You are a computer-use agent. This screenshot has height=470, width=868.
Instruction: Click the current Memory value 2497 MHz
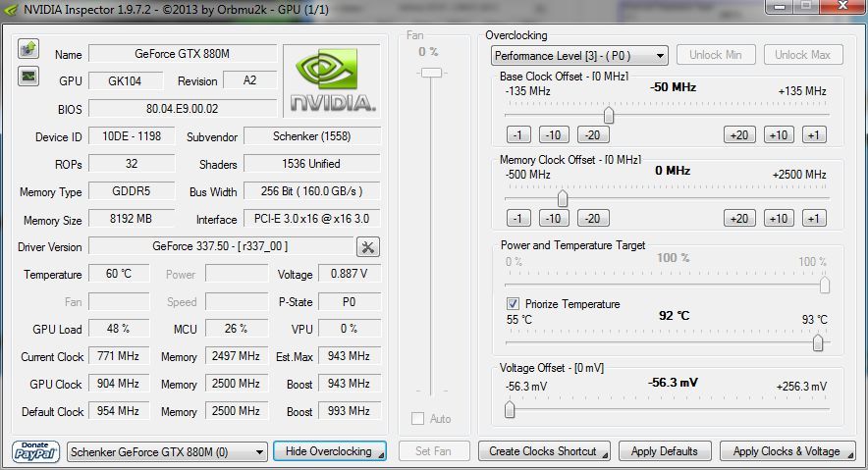pyautogui.click(x=237, y=355)
